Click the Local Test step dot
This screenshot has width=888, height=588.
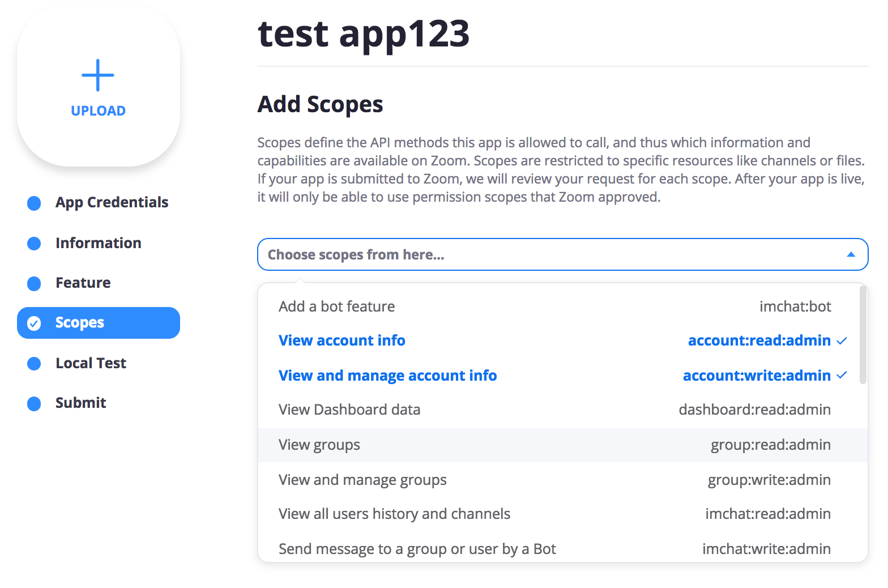click(34, 364)
